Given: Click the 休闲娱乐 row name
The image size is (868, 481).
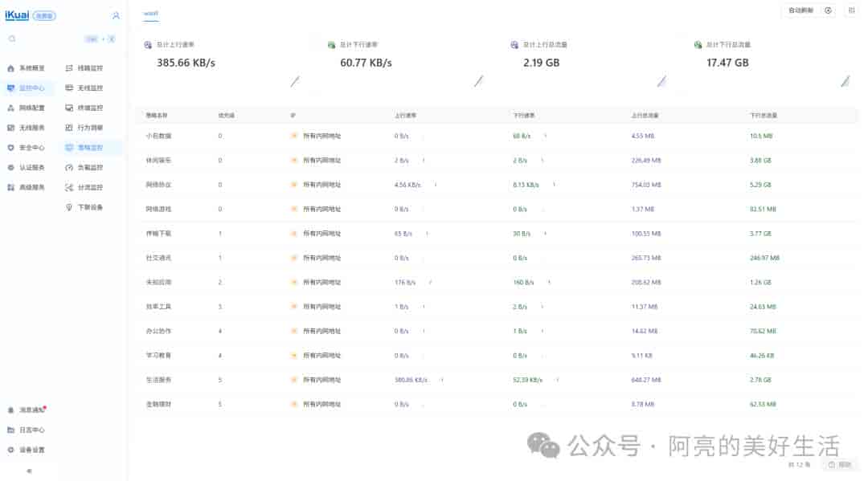Looking at the screenshot, I should pyautogui.click(x=158, y=161).
